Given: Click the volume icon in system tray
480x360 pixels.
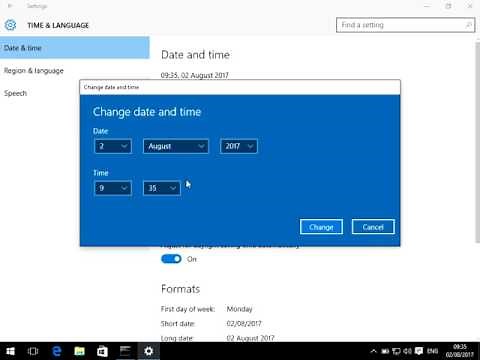Looking at the screenshot, I should click(x=407, y=351).
